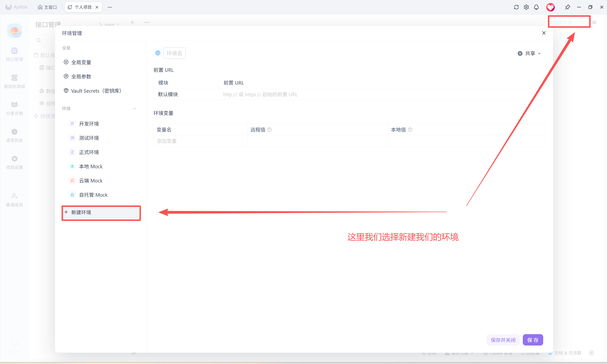This screenshot has height=364, width=607.
Task: Open notifications bell icon
Action: (536, 7)
